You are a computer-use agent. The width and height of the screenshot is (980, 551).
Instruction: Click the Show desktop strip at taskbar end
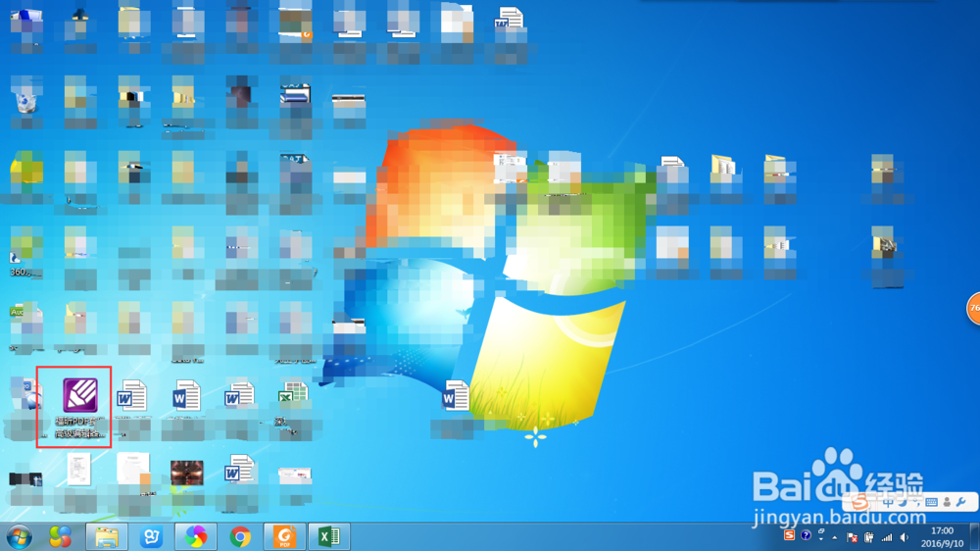pos(975,537)
